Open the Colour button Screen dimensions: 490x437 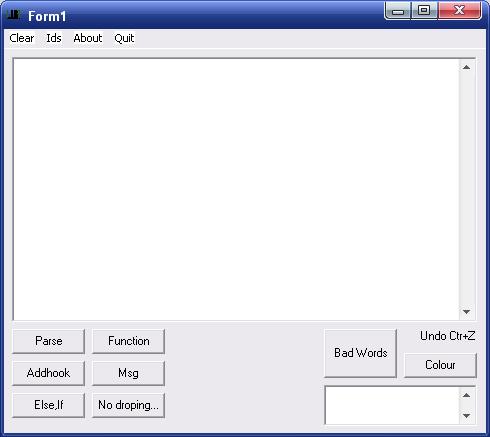point(440,365)
